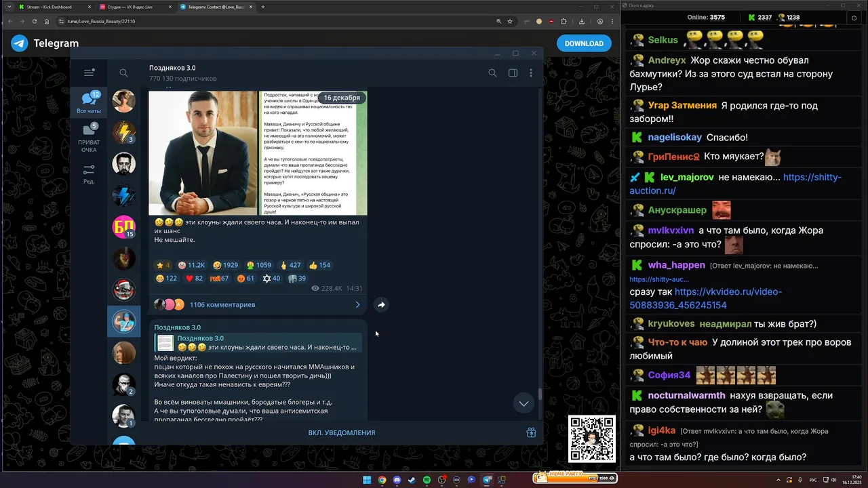The width and height of the screenshot is (868, 488).
Task: Open stream chat settings gear icon
Action: [854, 18]
